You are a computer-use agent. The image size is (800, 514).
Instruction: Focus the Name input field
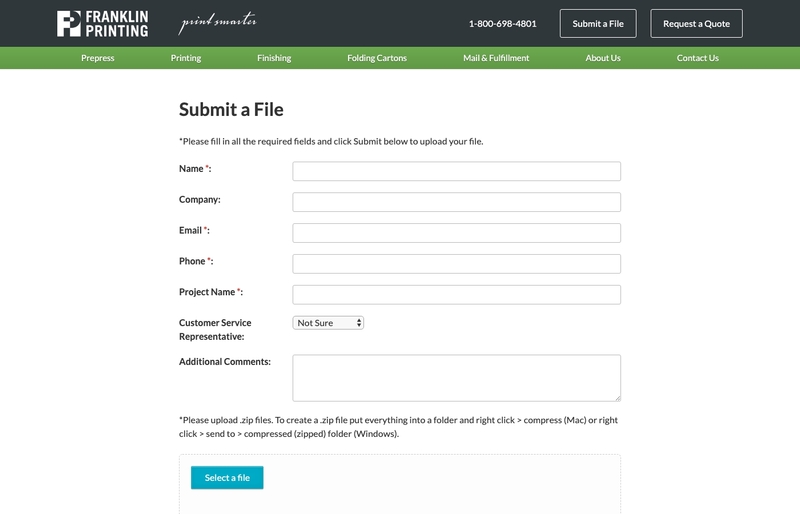pos(457,171)
